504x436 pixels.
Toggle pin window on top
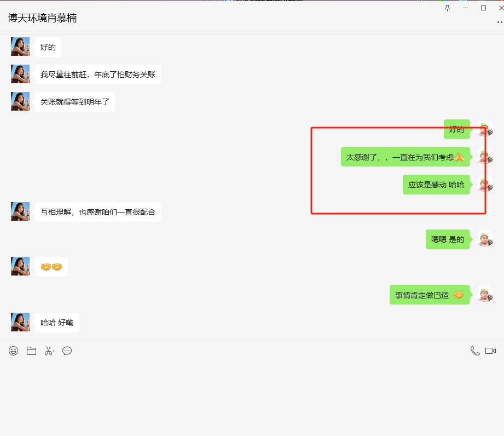coord(448,8)
